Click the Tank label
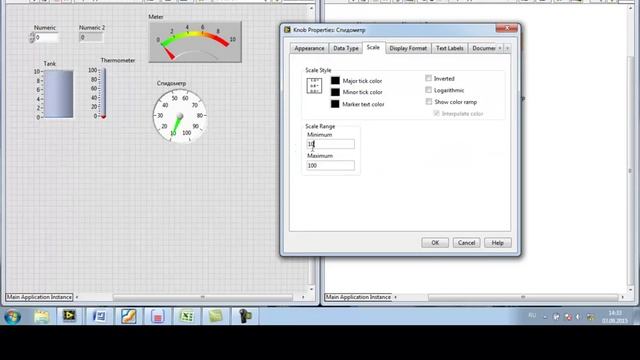This screenshot has height=360, width=640. click(x=50, y=64)
